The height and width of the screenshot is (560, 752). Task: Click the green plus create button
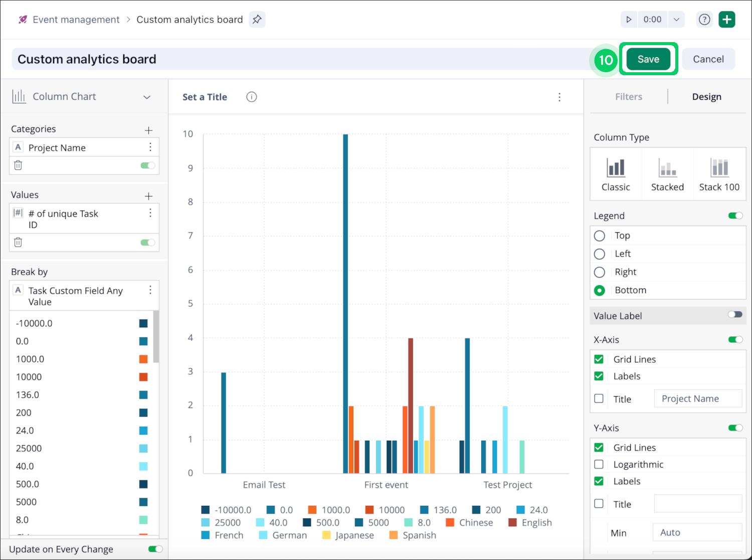coord(727,20)
